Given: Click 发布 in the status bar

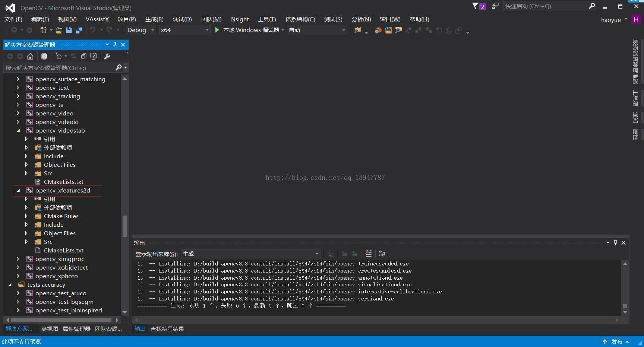Looking at the screenshot, I should click(617, 341).
